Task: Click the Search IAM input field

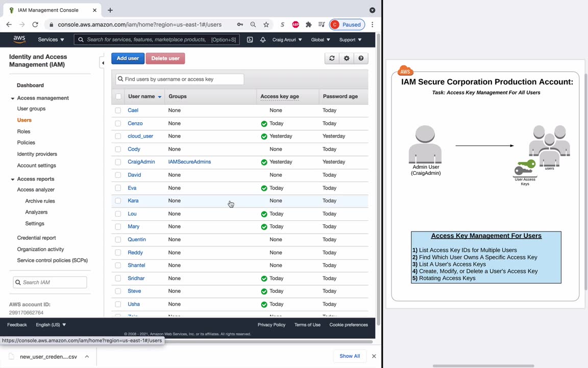Action: pyautogui.click(x=50, y=282)
